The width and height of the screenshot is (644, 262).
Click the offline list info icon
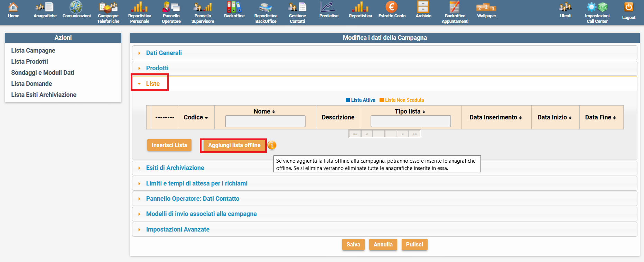[272, 145]
